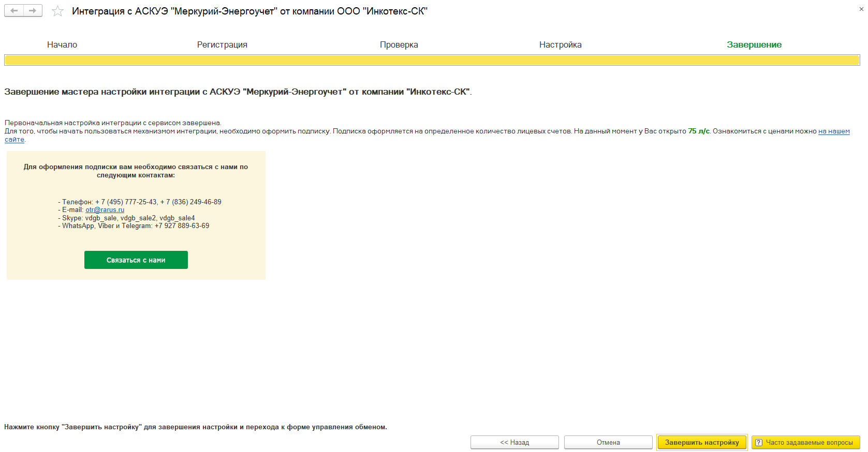Click the Телефон contact line

(x=140, y=202)
